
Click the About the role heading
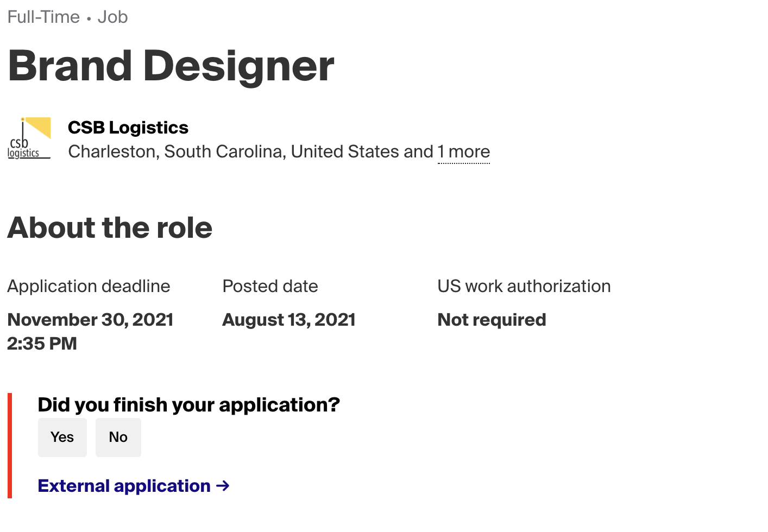click(x=110, y=227)
